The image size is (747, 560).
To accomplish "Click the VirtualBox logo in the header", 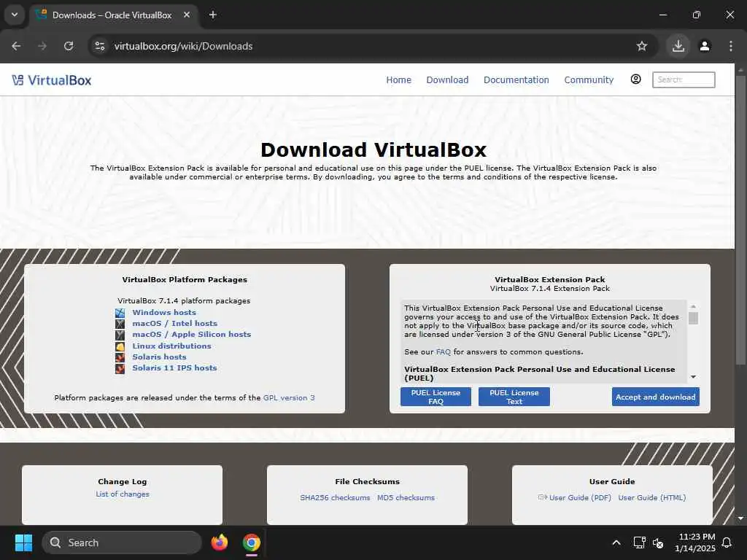I will tap(52, 80).
